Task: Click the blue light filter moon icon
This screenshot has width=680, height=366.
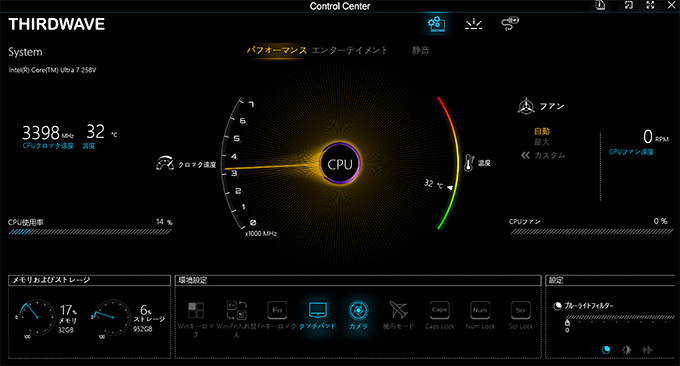Action: click(x=557, y=306)
